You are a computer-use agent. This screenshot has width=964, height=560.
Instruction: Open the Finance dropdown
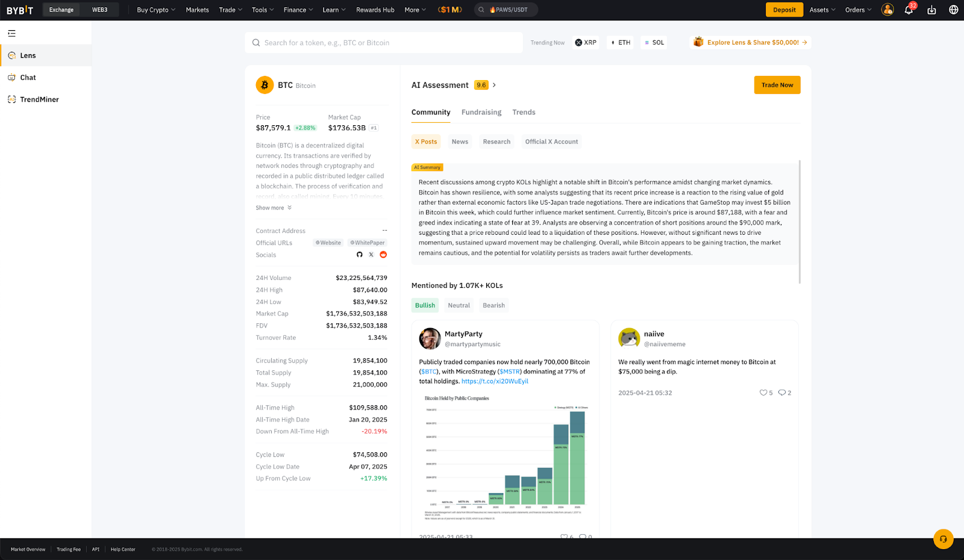[x=298, y=10]
